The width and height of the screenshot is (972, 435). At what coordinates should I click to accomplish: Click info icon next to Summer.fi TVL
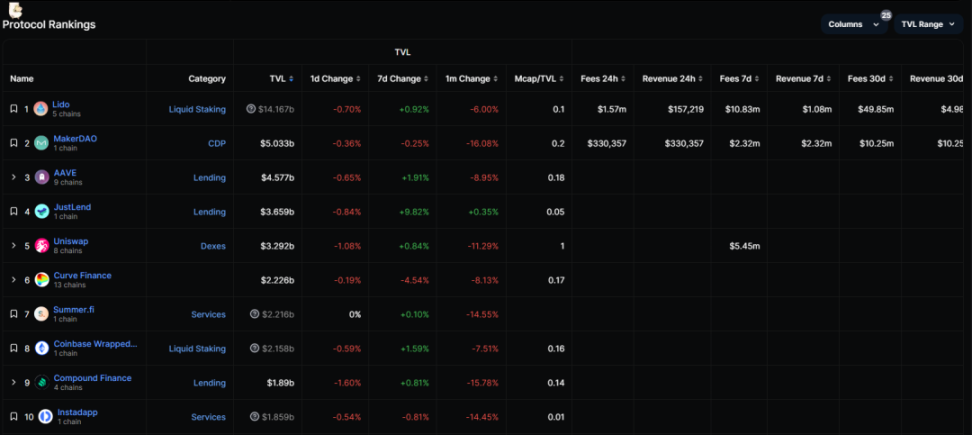pos(254,314)
